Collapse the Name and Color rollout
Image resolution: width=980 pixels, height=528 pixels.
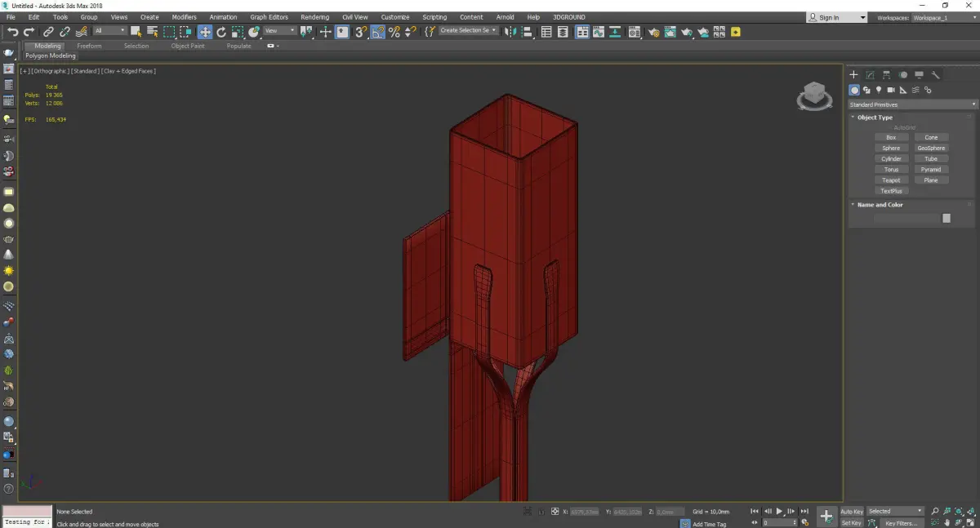pyautogui.click(x=880, y=205)
